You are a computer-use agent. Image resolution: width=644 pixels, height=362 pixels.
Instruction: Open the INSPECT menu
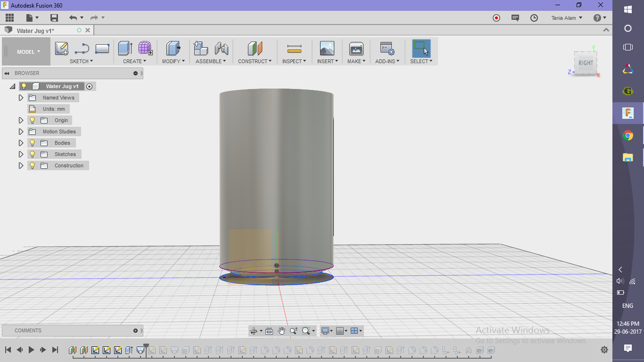coord(294,61)
